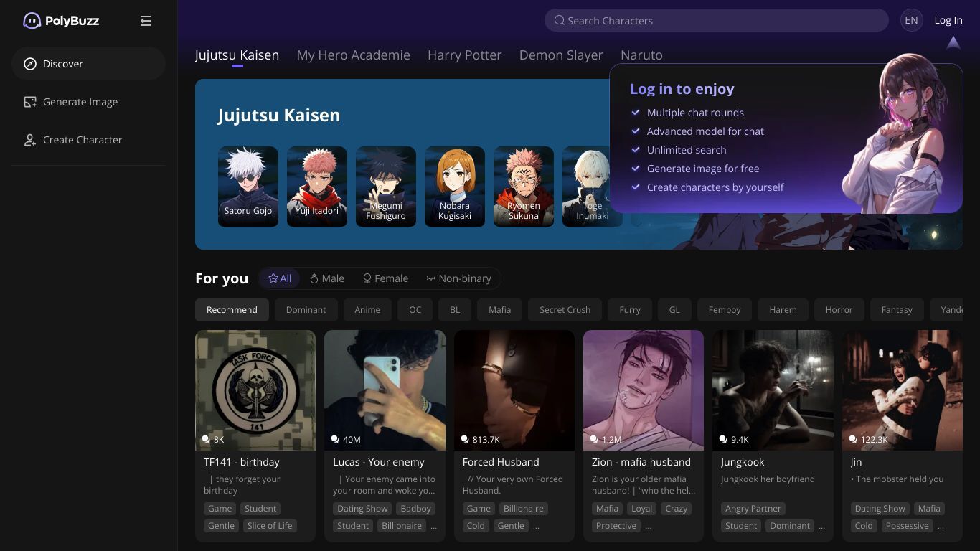Select the Dominant category chip
Screen dimensions: 980x551
point(306,310)
